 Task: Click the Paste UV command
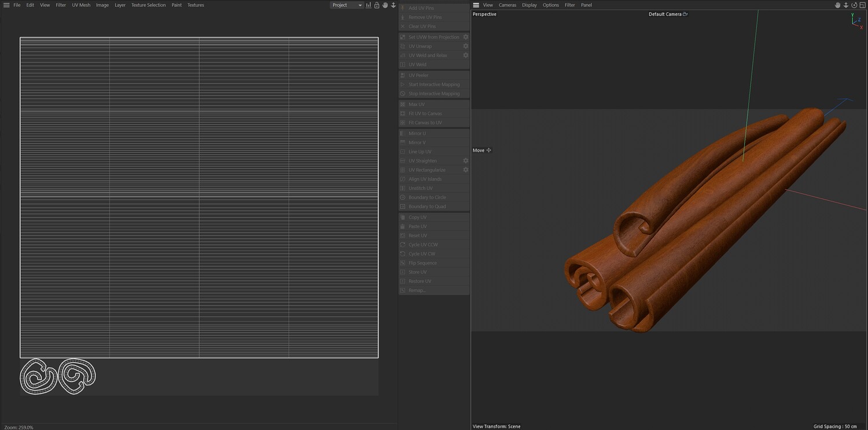click(434, 226)
